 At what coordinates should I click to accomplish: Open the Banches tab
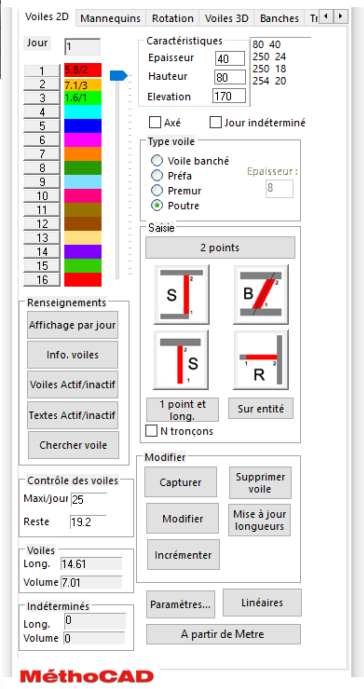[279, 18]
